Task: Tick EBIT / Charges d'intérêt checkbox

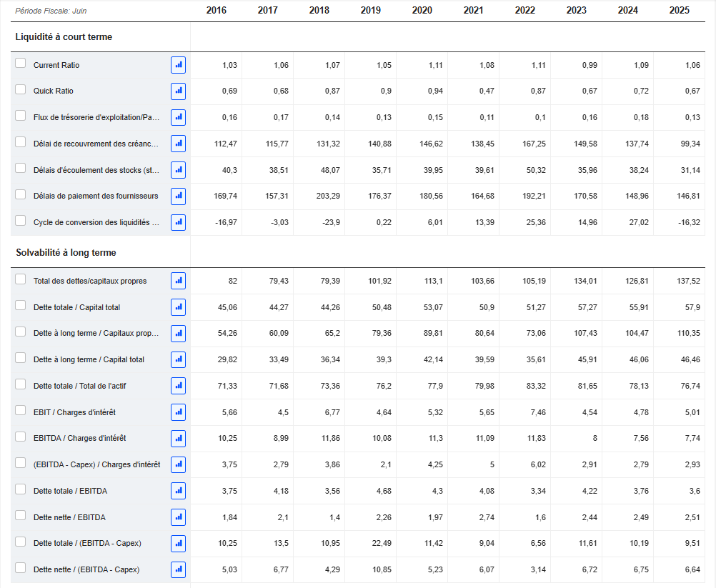Action: click(21, 410)
